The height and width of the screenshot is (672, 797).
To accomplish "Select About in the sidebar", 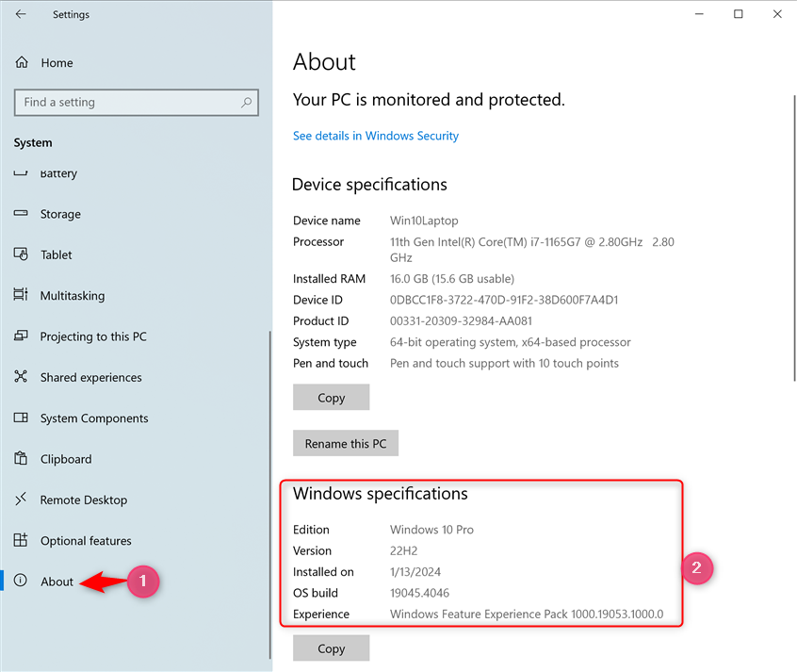I will coord(57,582).
